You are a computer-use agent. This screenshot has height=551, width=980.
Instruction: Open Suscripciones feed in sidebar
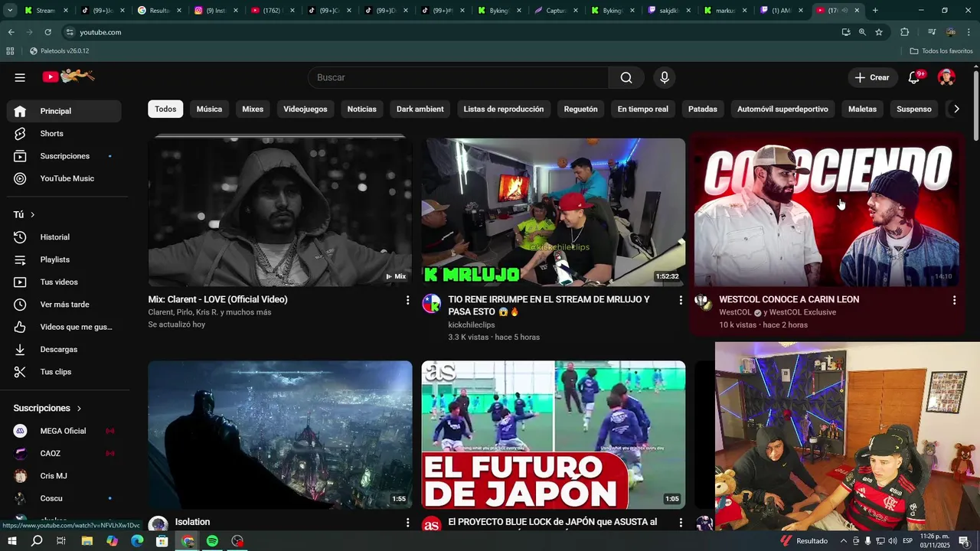(64, 156)
